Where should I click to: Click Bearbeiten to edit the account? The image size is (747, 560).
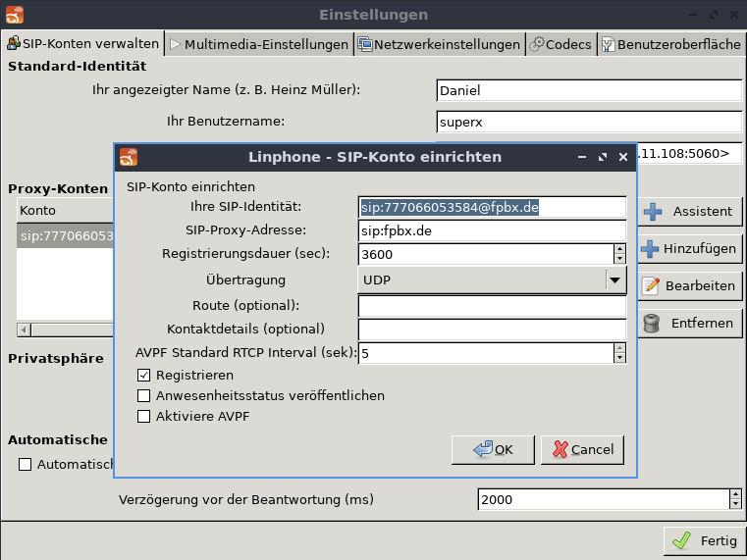point(689,286)
